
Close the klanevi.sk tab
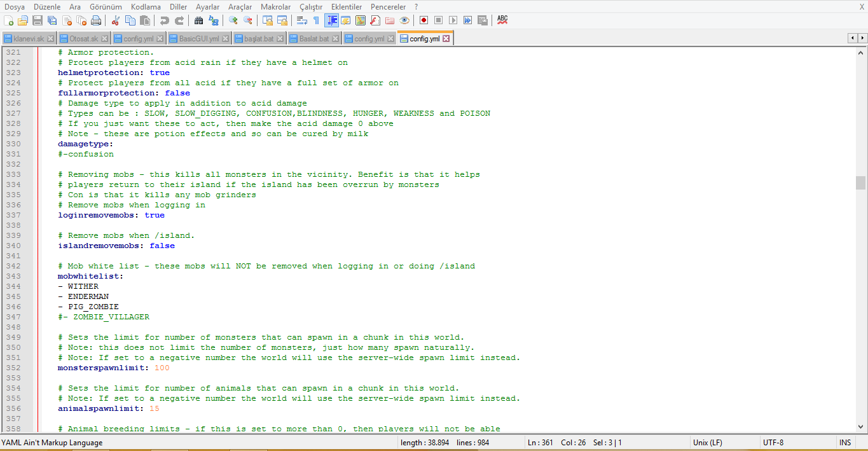tap(51, 39)
